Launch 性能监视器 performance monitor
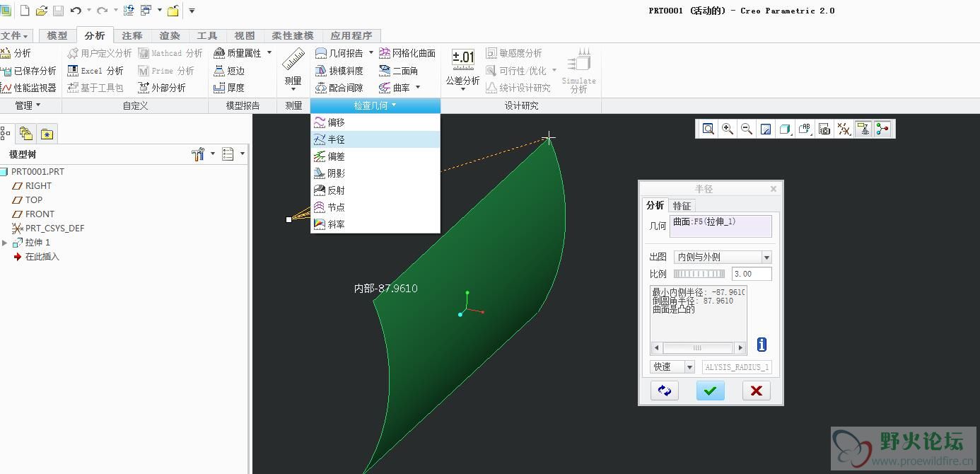The height and width of the screenshot is (474, 980). tap(28, 88)
